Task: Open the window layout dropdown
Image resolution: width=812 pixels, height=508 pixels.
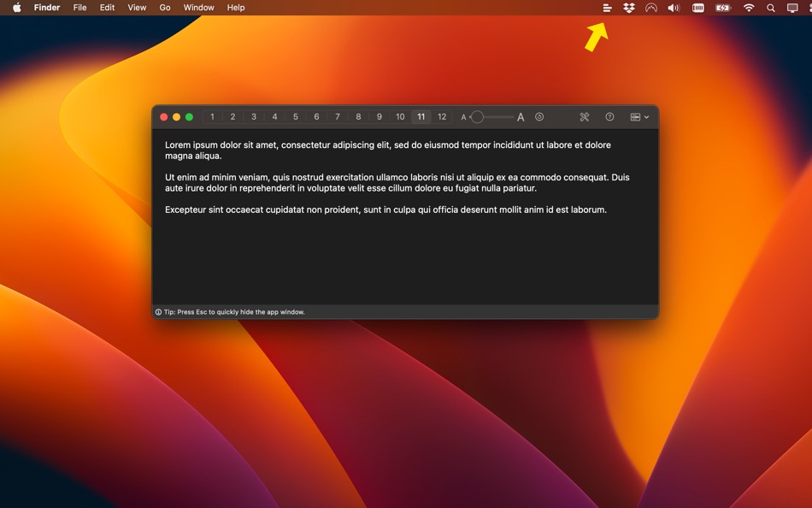Action: tap(639, 117)
